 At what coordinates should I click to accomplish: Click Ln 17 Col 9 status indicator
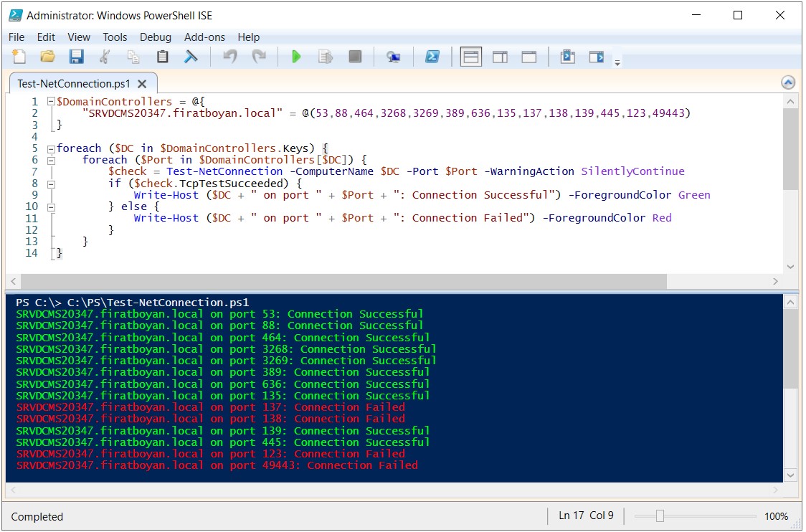point(586,516)
